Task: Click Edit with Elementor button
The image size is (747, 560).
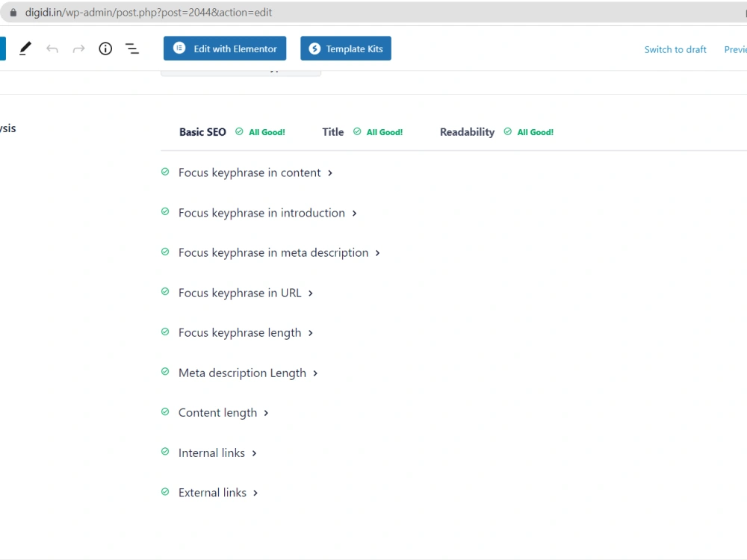Action: [225, 49]
